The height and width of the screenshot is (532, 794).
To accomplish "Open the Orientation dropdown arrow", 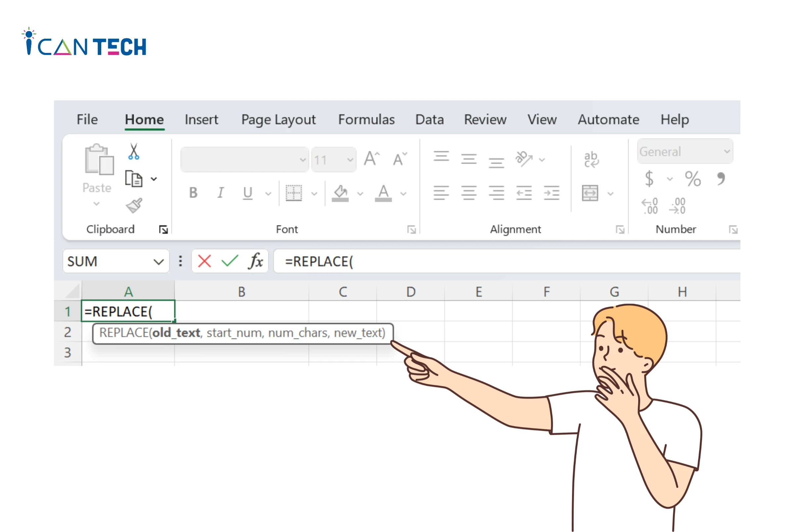I will pyautogui.click(x=542, y=160).
